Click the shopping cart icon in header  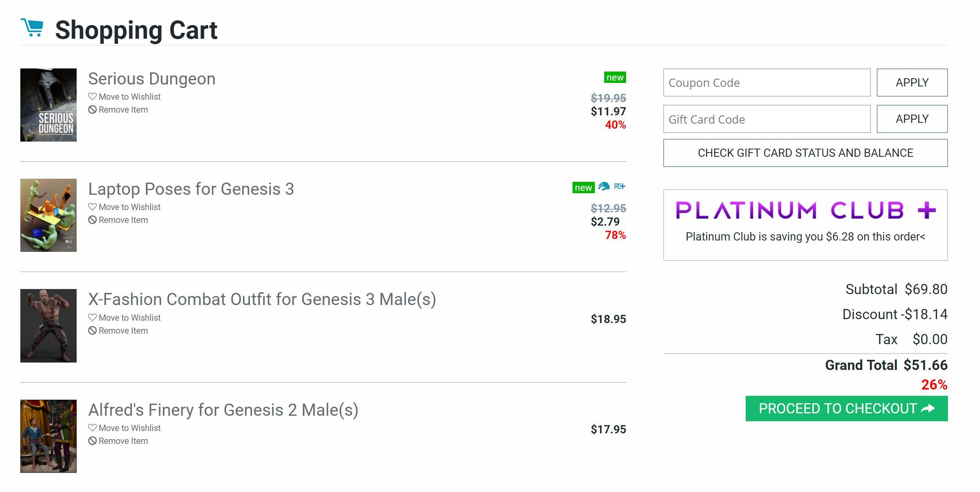click(32, 27)
